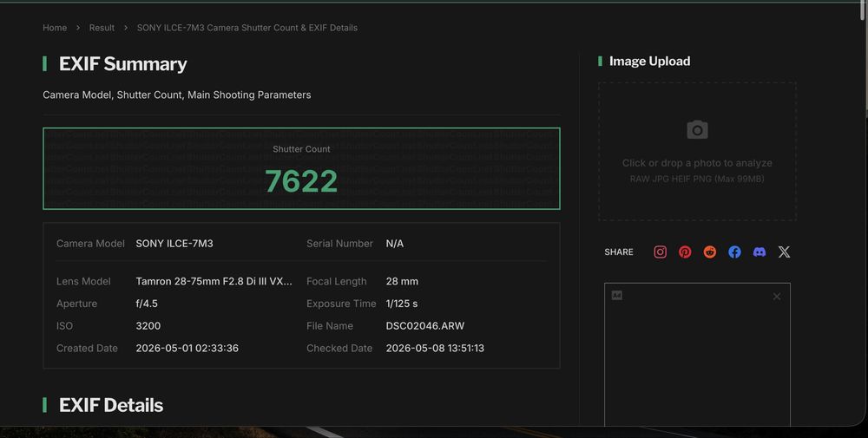Click the ISO field label
Screen dimensions: 868x438
tap(64, 326)
